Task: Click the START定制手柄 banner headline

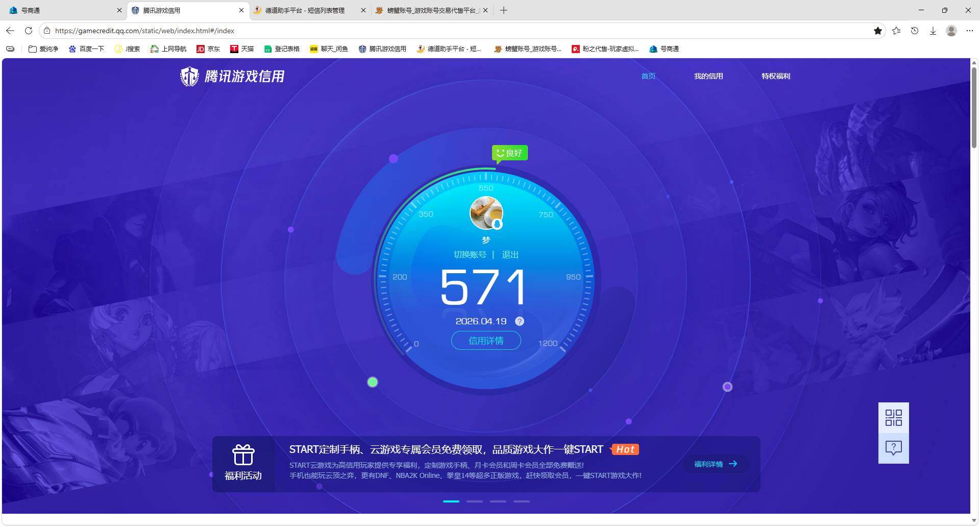Action: click(x=446, y=449)
